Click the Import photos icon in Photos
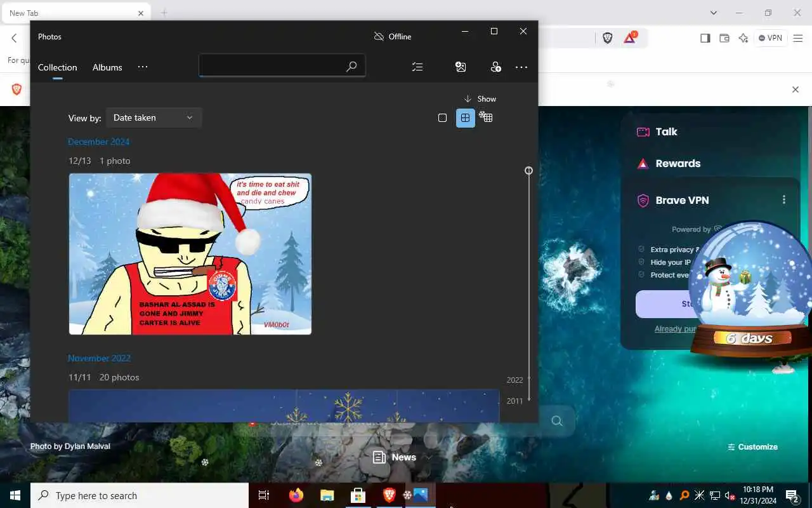Image resolution: width=812 pixels, height=508 pixels. pos(461,67)
